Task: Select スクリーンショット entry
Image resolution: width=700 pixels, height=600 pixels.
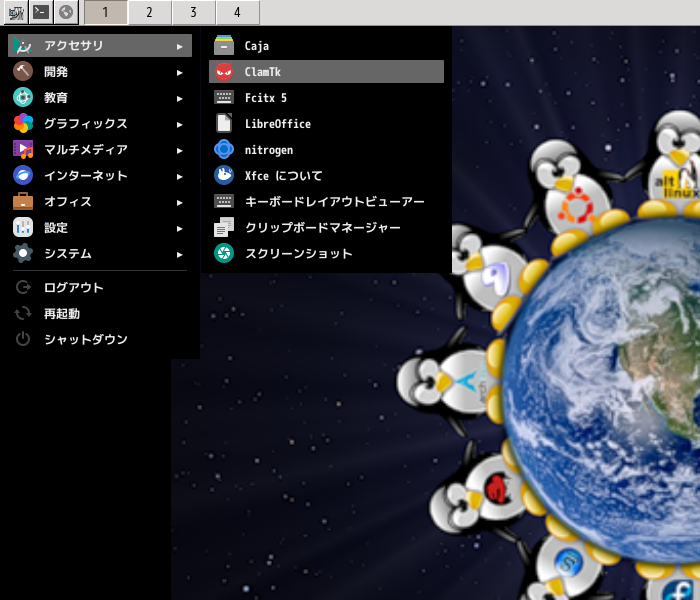Action: (326, 254)
